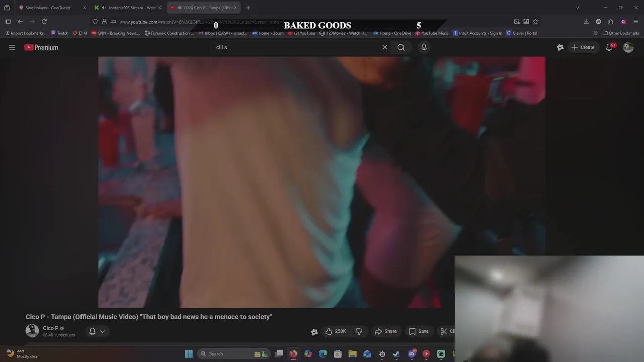
Task: Select the Cico P - Tampa tab
Action: pos(204,8)
